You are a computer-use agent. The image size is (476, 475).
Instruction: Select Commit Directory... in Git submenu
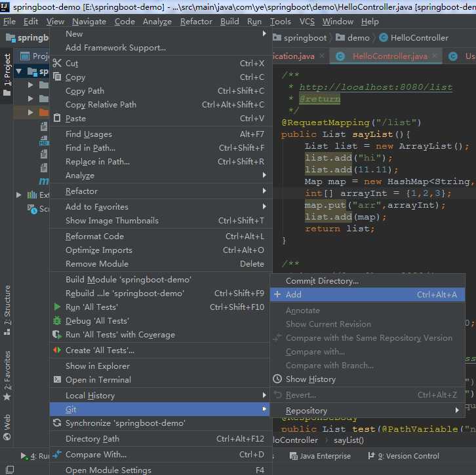pyautogui.click(x=367, y=281)
